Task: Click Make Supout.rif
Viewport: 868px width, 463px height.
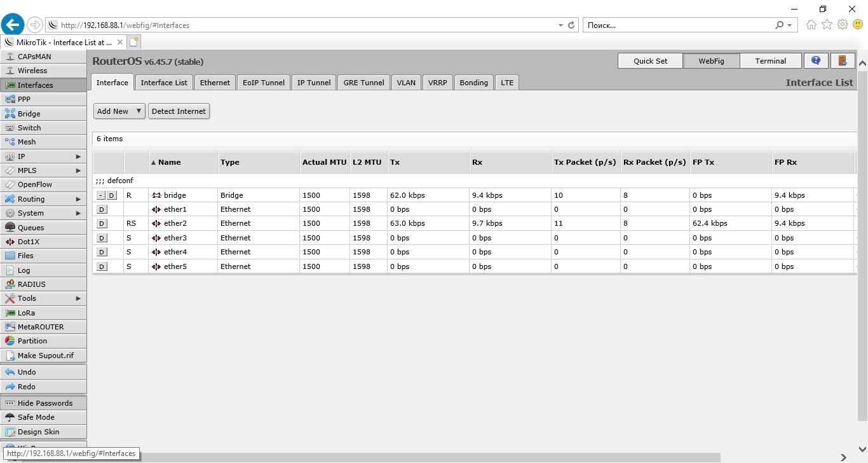Action: pyautogui.click(x=43, y=356)
